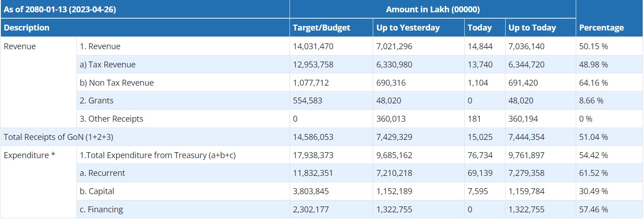Select the Today column header

click(479, 28)
